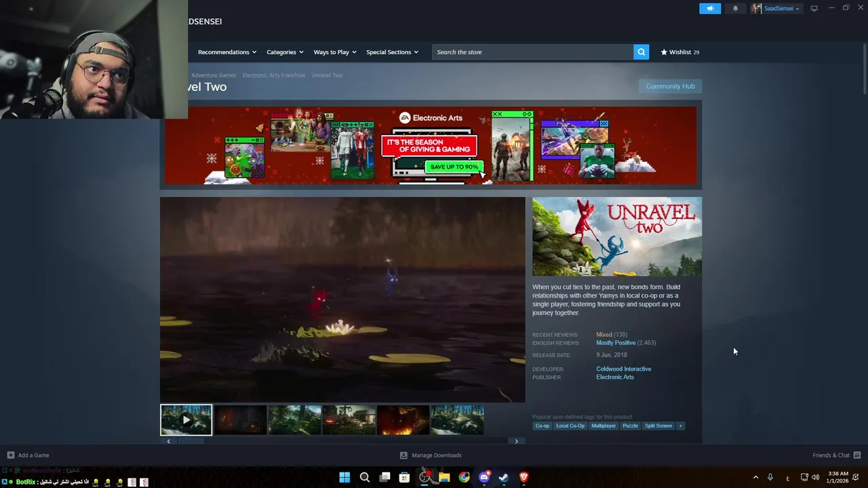Open the Electronic Arts publisher link

pyautogui.click(x=615, y=377)
